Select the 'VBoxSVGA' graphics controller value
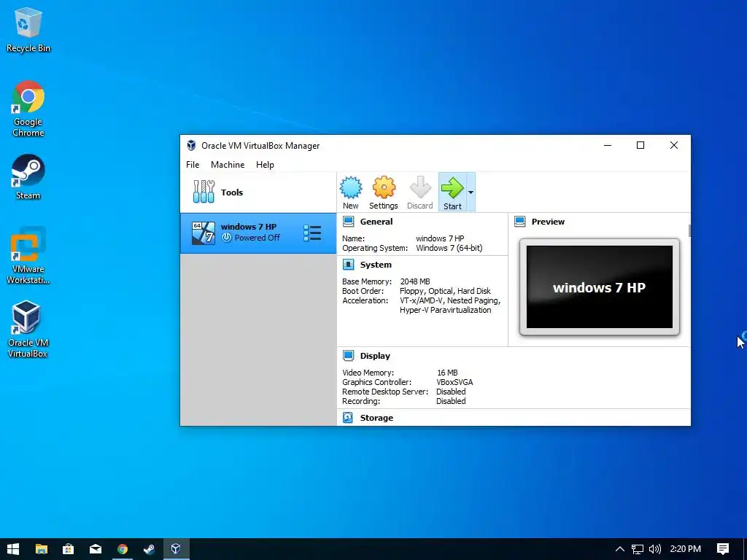The image size is (747, 560). (454, 382)
